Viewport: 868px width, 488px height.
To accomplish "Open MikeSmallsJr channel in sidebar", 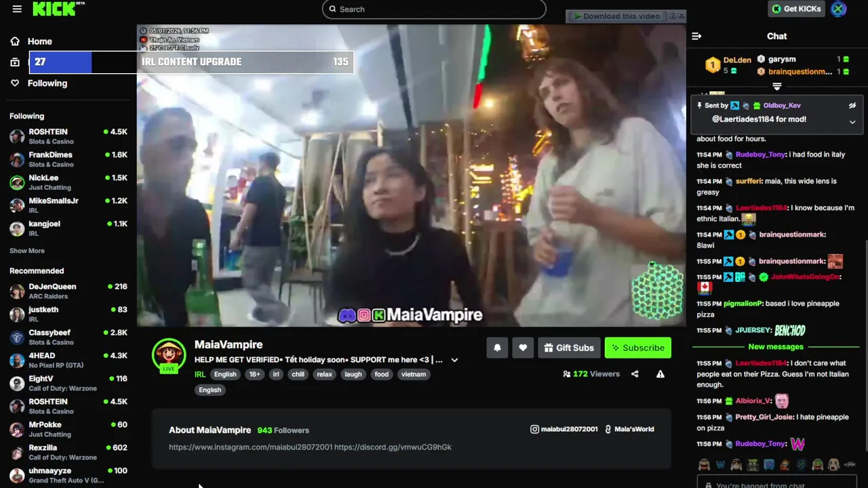I will click(x=68, y=205).
